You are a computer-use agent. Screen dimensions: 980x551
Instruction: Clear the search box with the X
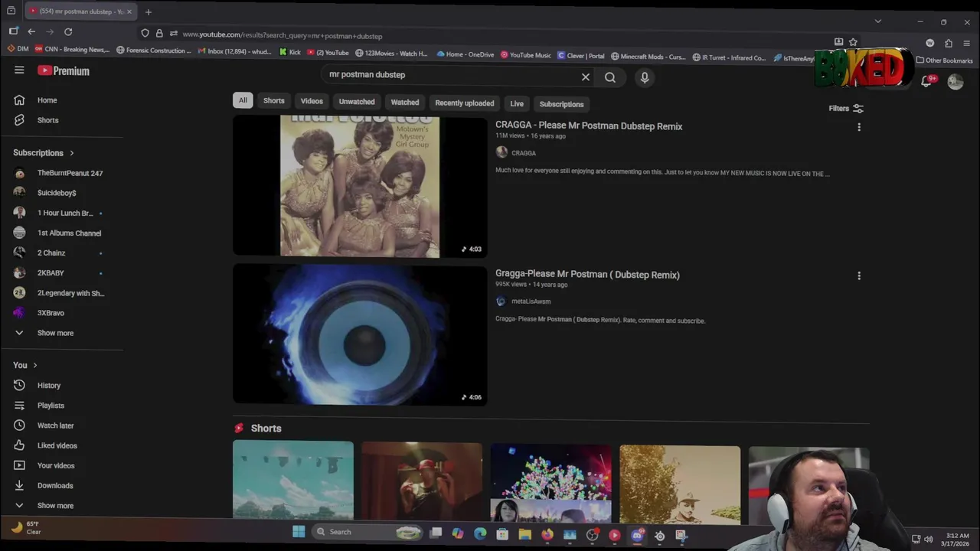click(586, 77)
